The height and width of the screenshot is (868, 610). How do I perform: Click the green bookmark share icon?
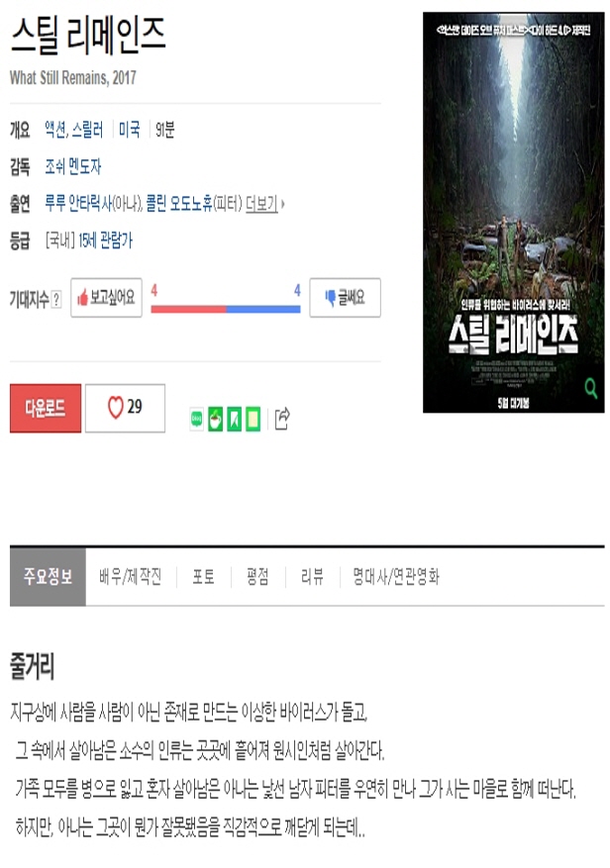pos(235,419)
